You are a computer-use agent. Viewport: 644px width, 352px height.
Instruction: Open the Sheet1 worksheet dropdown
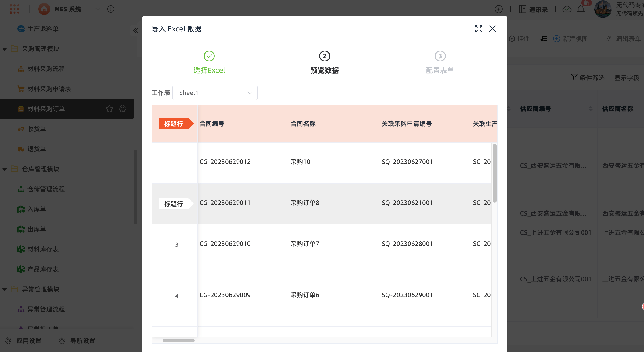tap(215, 93)
